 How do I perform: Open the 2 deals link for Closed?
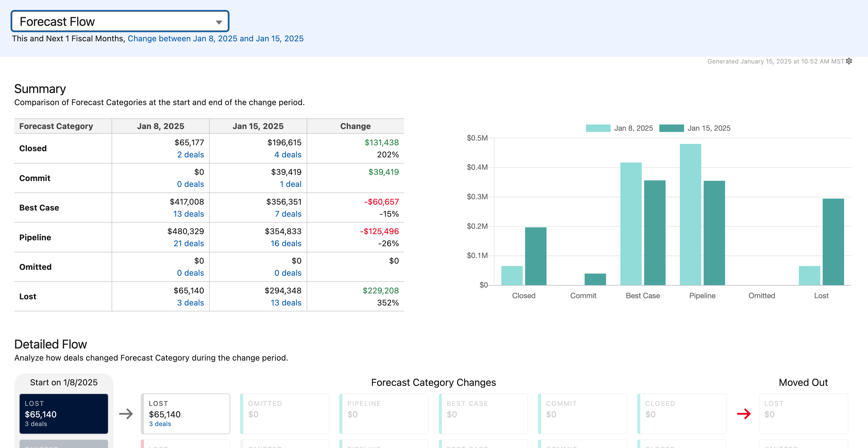click(190, 155)
